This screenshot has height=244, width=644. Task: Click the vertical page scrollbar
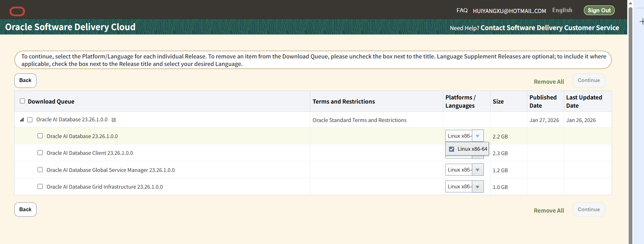pyautogui.click(x=630, y=125)
